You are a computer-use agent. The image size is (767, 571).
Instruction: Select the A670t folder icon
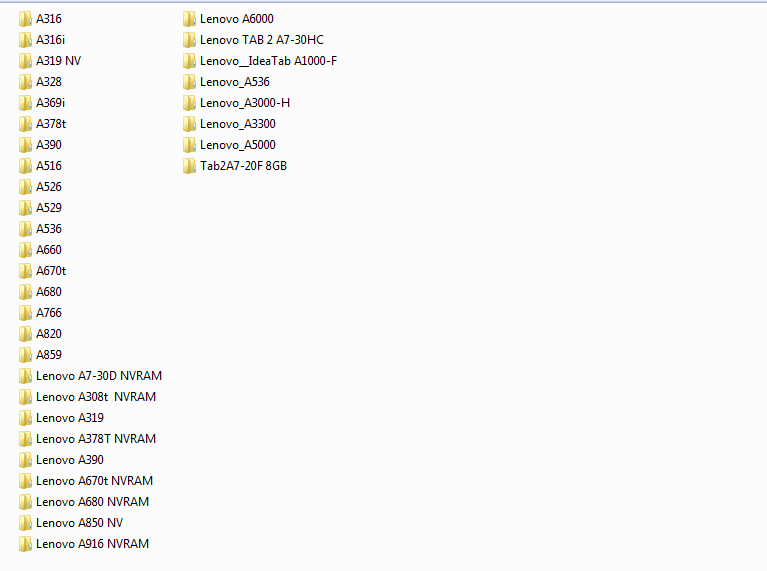pos(25,272)
